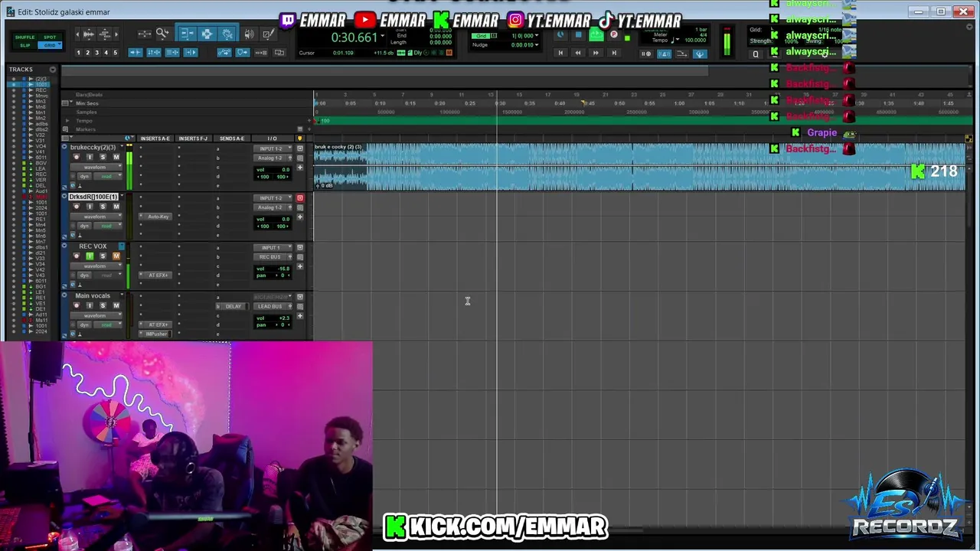Screen dimensions: 980x551
Task: Open Main vocals LEAD BUS output selector
Action: tap(270, 306)
